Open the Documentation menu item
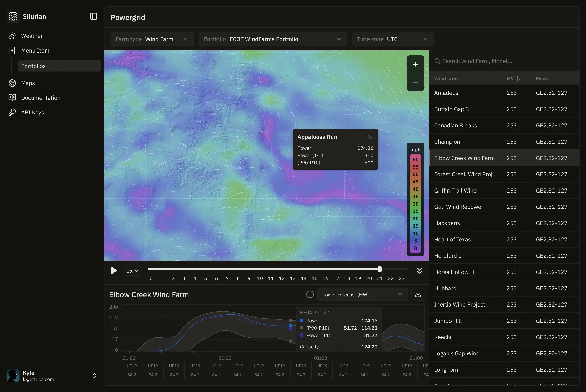586x392 pixels. pyautogui.click(x=41, y=98)
